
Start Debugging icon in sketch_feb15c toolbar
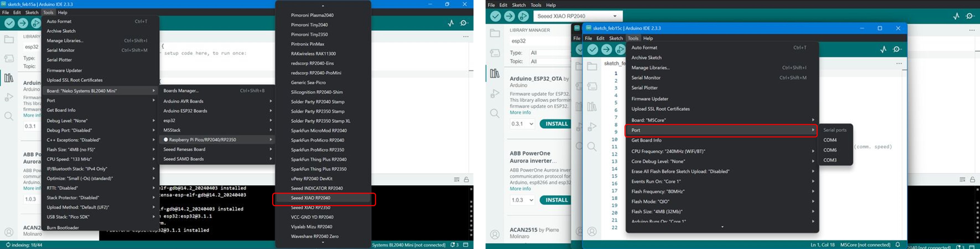(x=620, y=49)
